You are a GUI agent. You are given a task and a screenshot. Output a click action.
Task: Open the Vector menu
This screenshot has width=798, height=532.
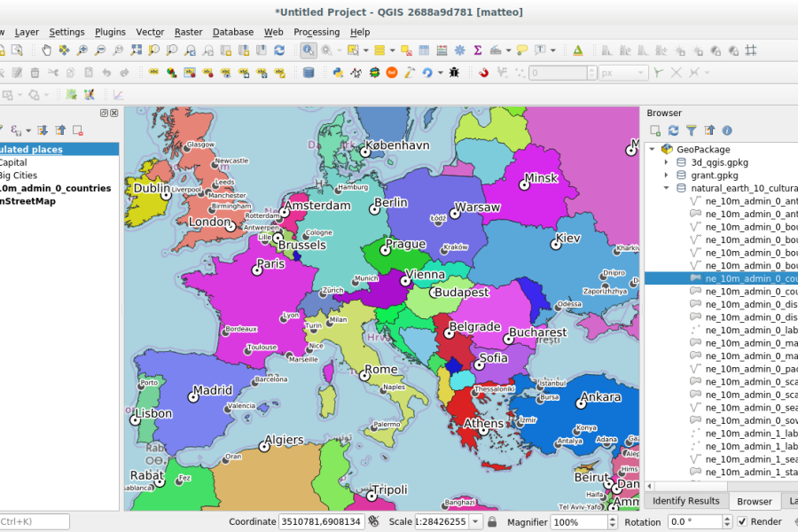(150, 32)
